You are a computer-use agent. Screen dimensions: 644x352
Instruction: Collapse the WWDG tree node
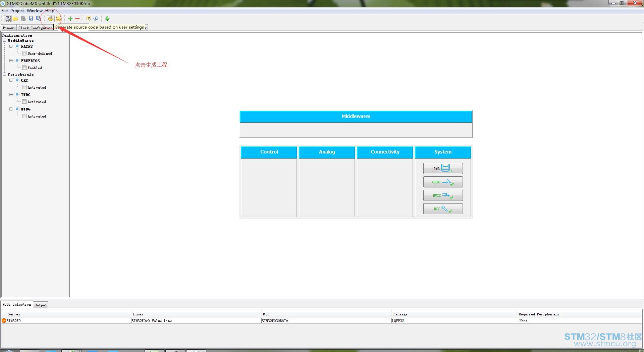pyautogui.click(x=11, y=109)
